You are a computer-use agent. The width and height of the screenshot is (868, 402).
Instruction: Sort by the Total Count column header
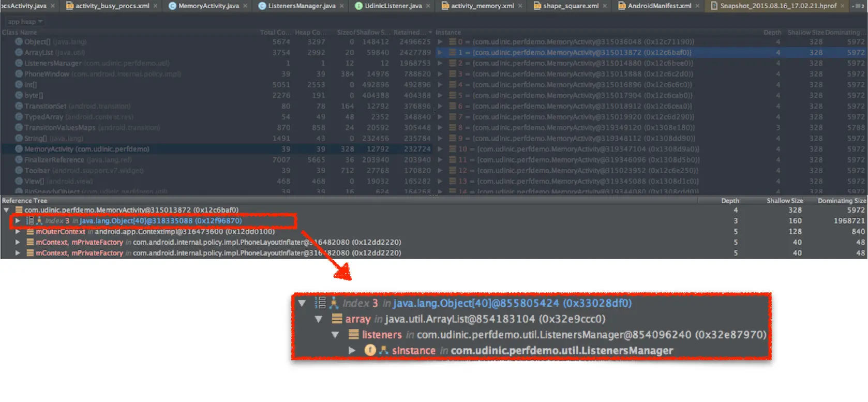[275, 32]
